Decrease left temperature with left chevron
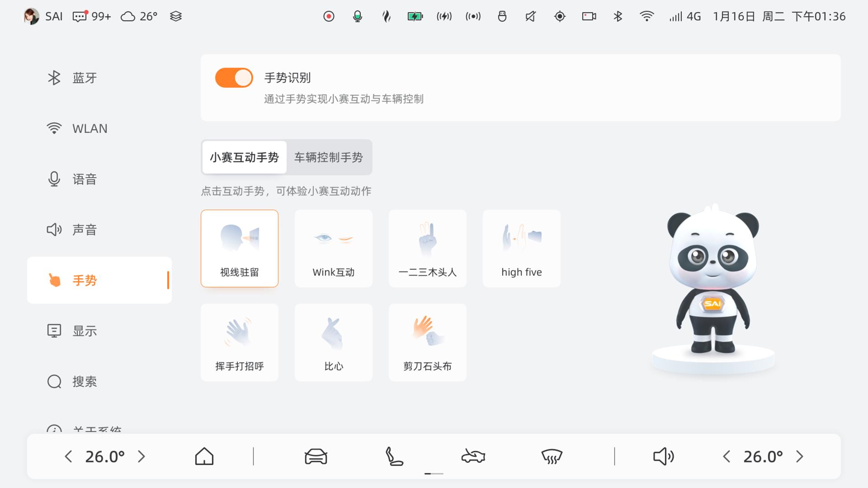The image size is (868, 488). point(68,456)
